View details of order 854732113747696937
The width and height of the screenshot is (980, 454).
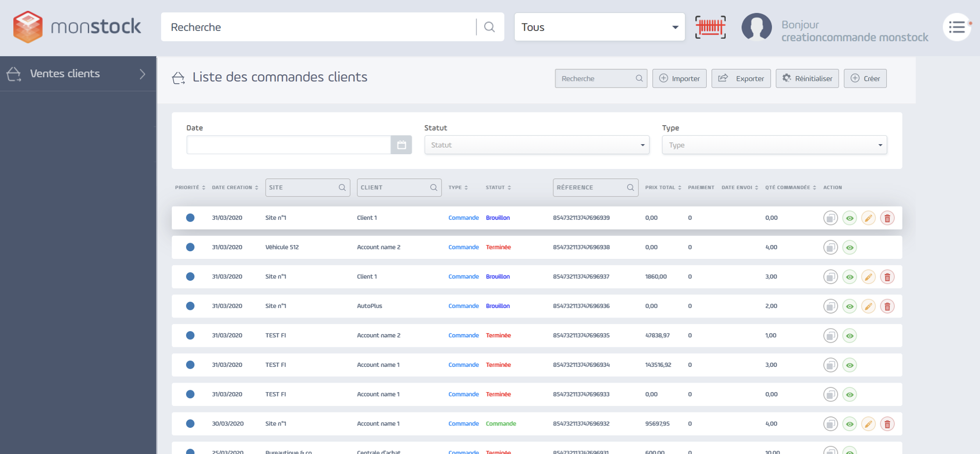point(850,277)
